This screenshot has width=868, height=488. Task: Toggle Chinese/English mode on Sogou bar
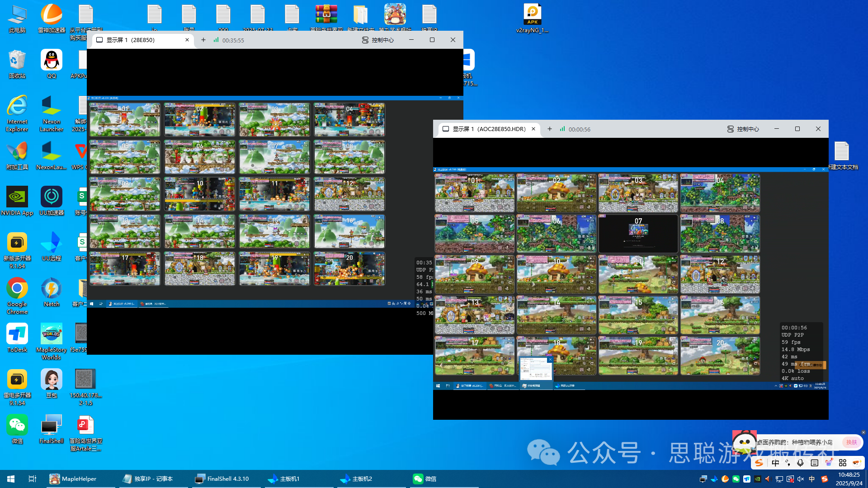click(x=775, y=463)
